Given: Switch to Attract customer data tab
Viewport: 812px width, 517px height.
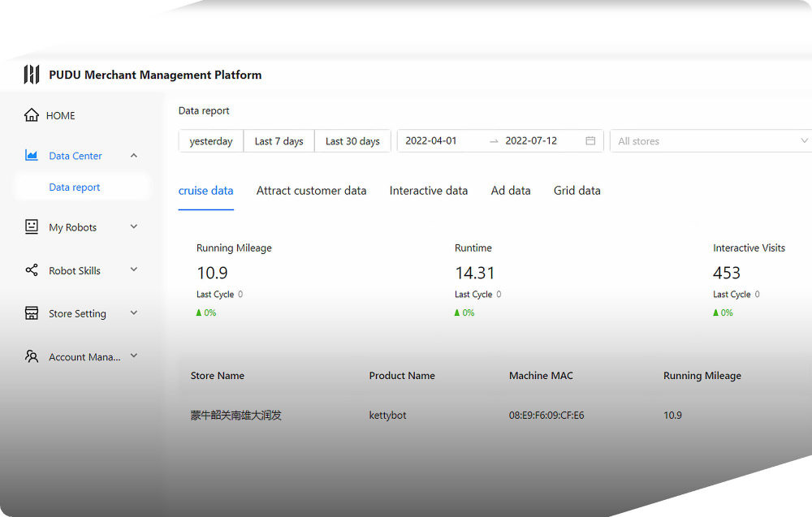Looking at the screenshot, I should pyautogui.click(x=311, y=191).
